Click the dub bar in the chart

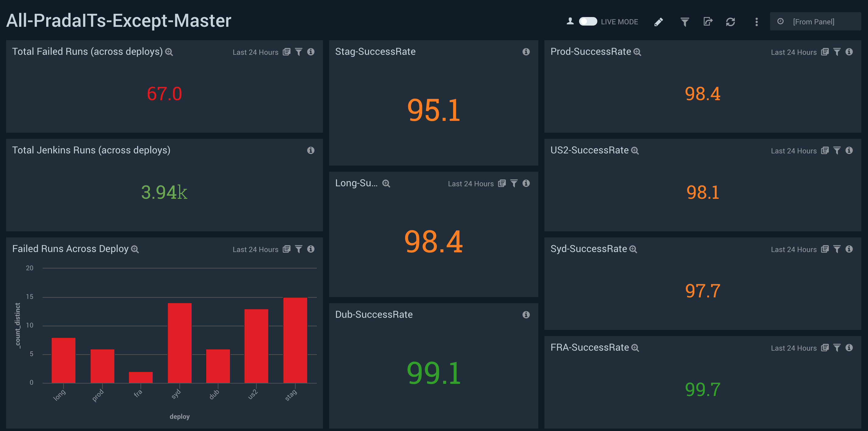click(218, 366)
